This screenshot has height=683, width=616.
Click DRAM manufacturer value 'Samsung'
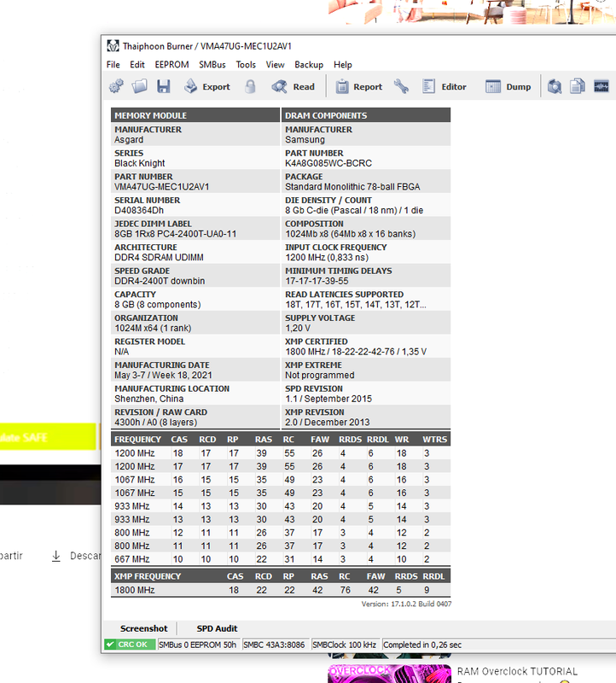[305, 140]
